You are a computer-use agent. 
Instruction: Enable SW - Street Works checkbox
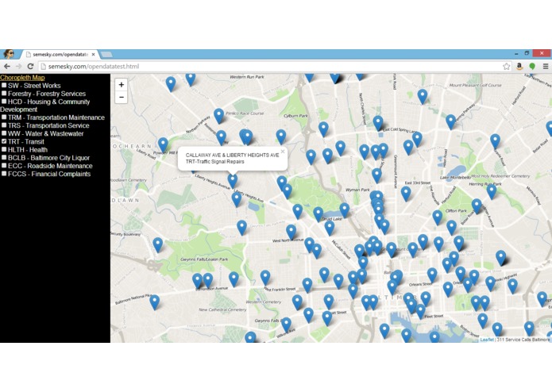pos(4,86)
